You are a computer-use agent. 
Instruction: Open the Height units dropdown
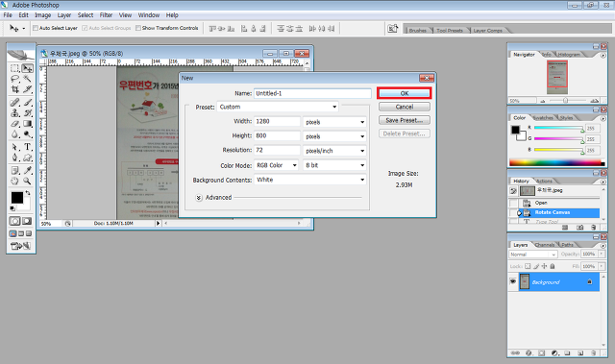[x=334, y=136]
